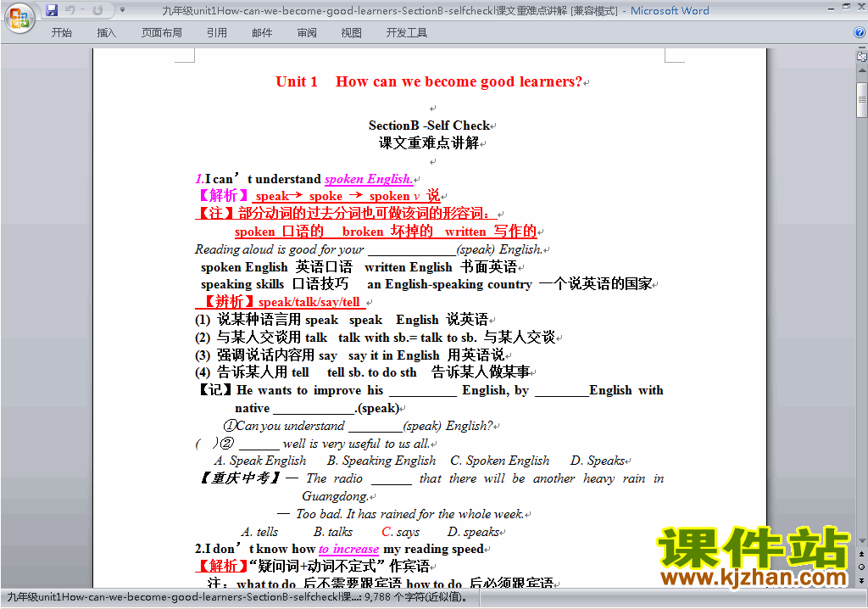Viewport: 868px width, 609px height.
Task: Click the '“疑问词+动词不定式” 作宾语' line
Action: pyautogui.click(x=339, y=566)
